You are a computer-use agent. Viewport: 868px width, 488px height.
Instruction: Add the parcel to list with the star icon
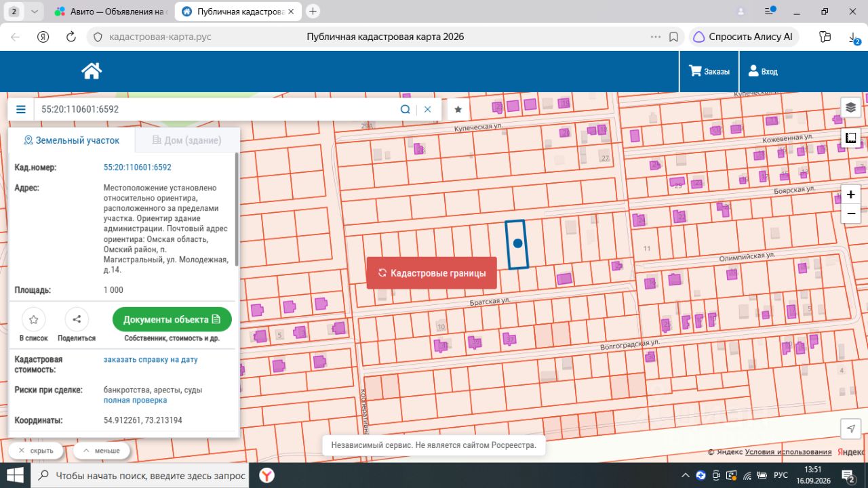tap(33, 319)
